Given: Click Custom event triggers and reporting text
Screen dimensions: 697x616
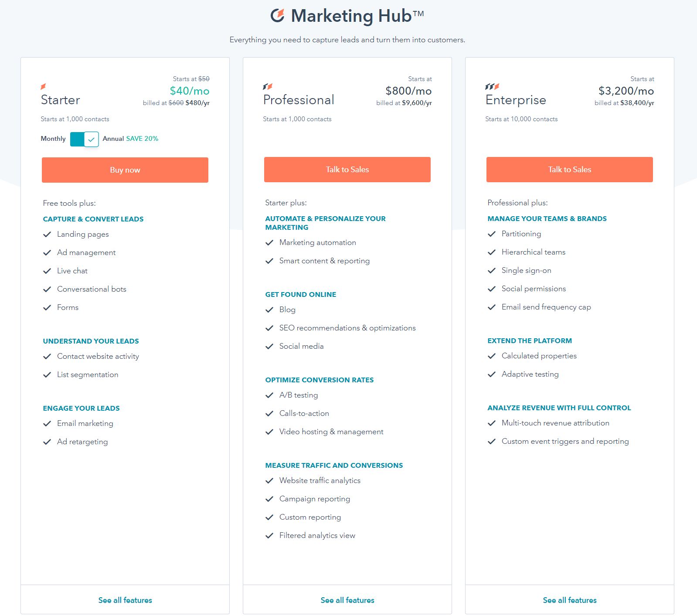Looking at the screenshot, I should pyautogui.click(x=565, y=442).
